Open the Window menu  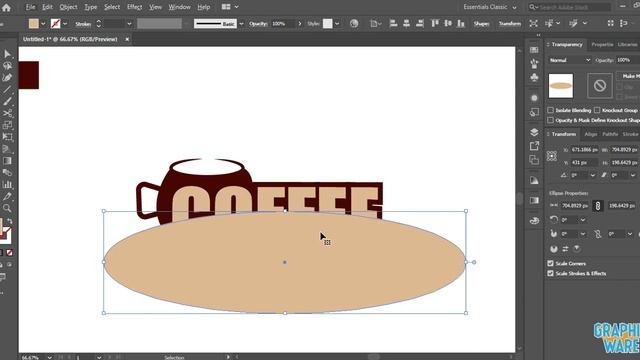click(x=180, y=7)
